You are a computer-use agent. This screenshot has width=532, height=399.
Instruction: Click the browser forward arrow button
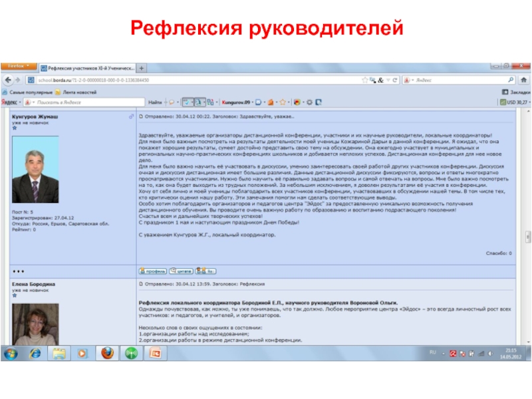click(18, 80)
